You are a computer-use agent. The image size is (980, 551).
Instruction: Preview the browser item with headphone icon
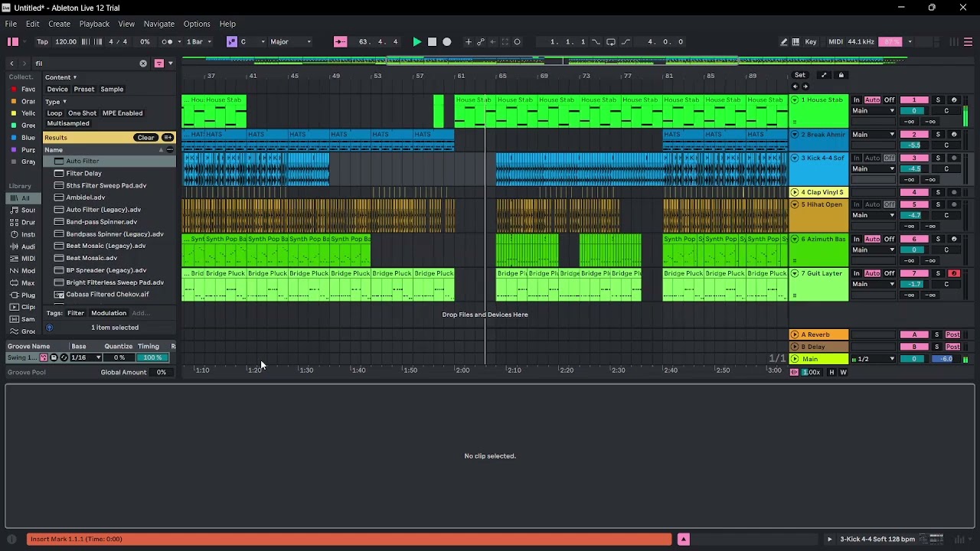coord(49,328)
